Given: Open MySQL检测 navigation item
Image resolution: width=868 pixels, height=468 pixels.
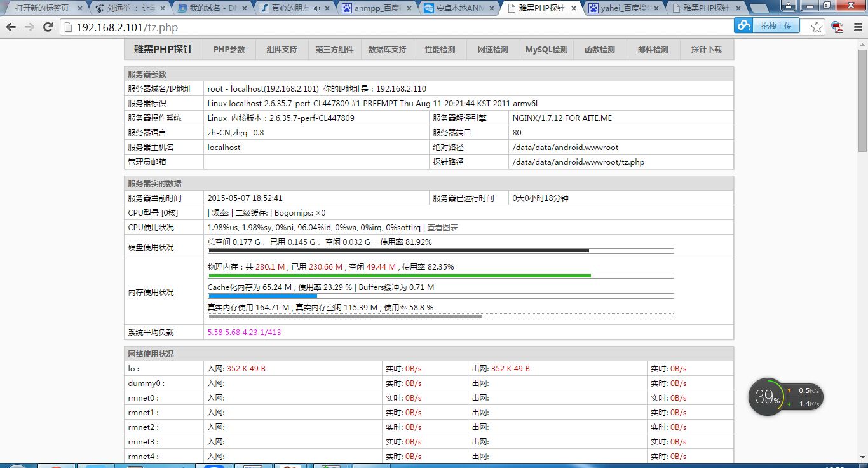Looking at the screenshot, I should point(546,50).
